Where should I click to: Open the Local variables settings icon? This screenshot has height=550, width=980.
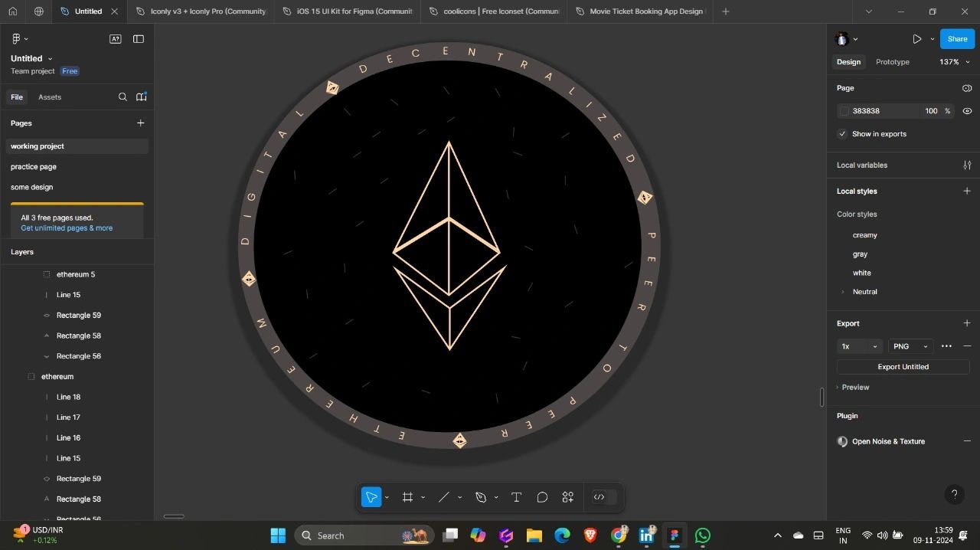coord(967,165)
